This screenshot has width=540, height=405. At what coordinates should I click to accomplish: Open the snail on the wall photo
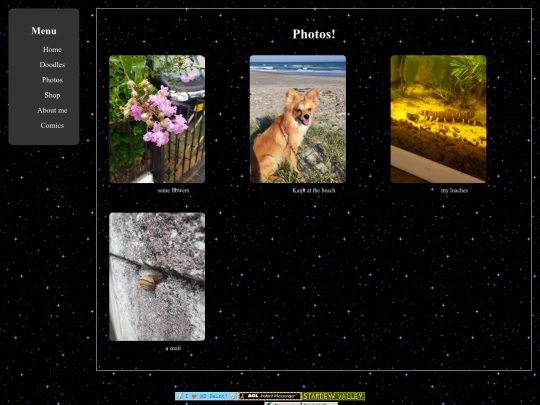coord(157,277)
